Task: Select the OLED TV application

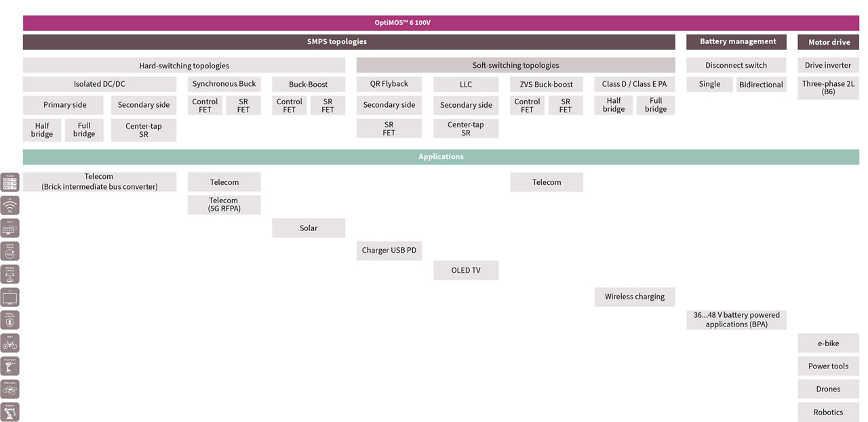Action: click(x=466, y=270)
